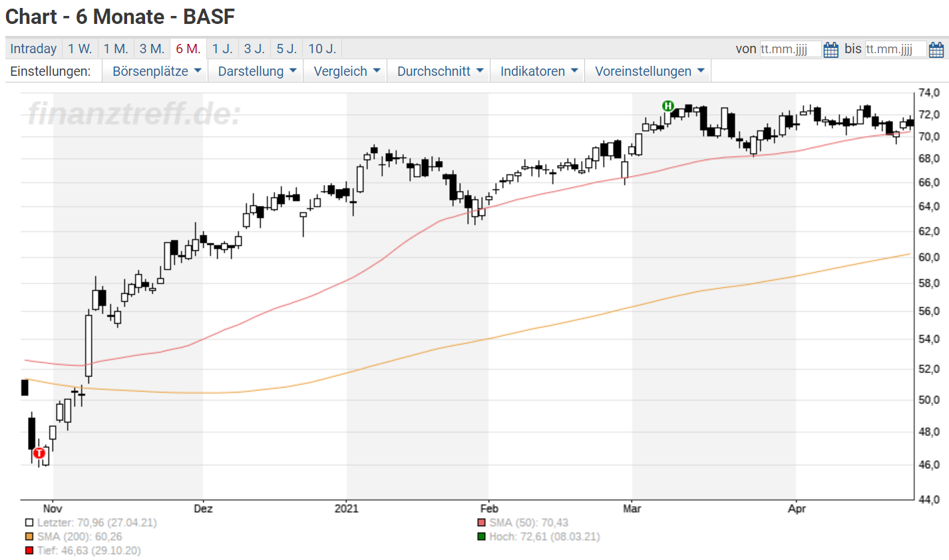Click legend text 'Letzter: 70,96 (27.04.21)'

pos(97,523)
